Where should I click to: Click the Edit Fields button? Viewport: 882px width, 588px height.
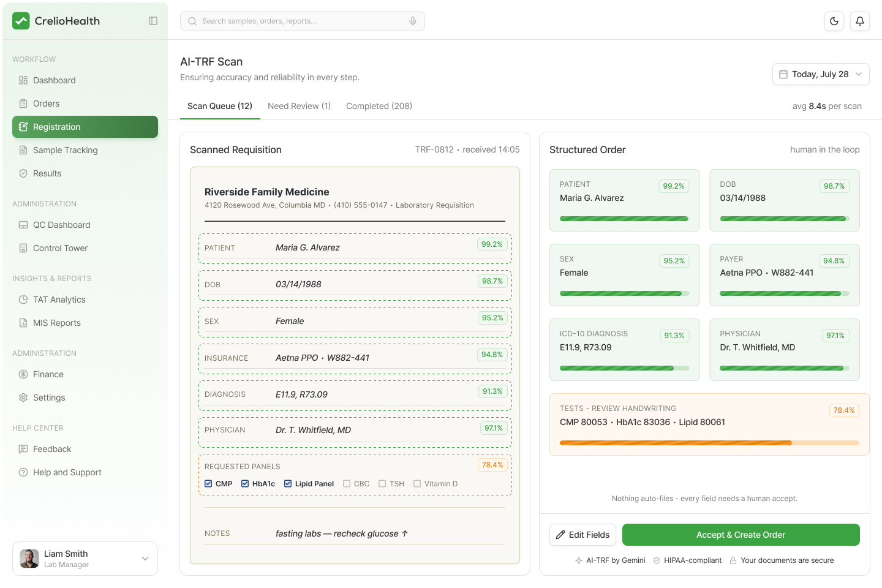point(583,535)
